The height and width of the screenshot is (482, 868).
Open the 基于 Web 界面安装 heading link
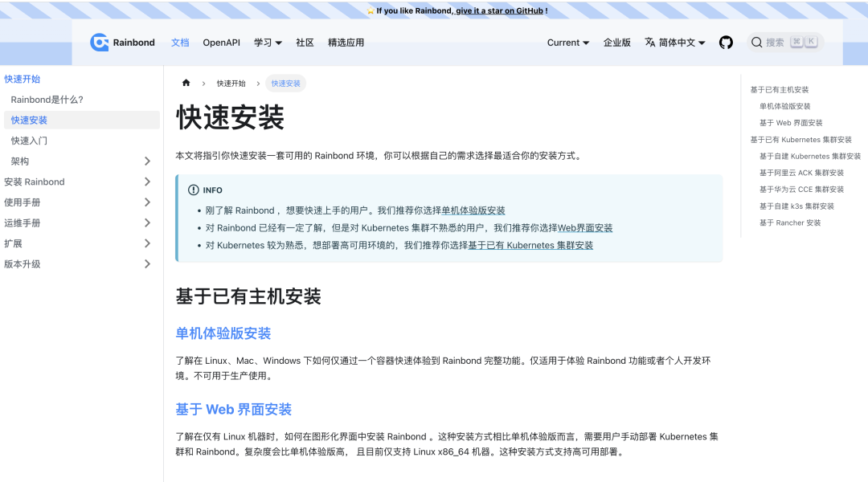tap(234, 409)
